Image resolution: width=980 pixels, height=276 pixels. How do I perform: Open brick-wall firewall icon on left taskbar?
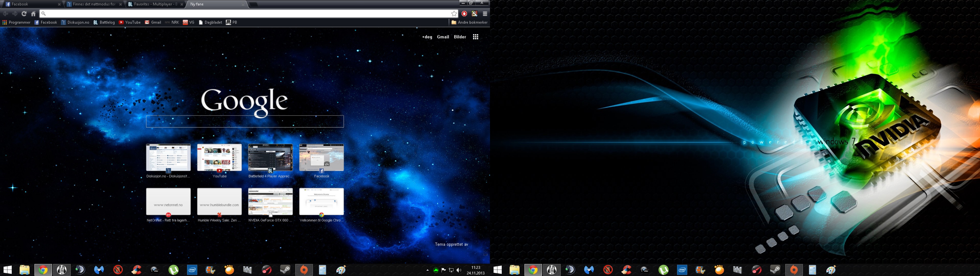pyautogui.click(x=248, y=270)
